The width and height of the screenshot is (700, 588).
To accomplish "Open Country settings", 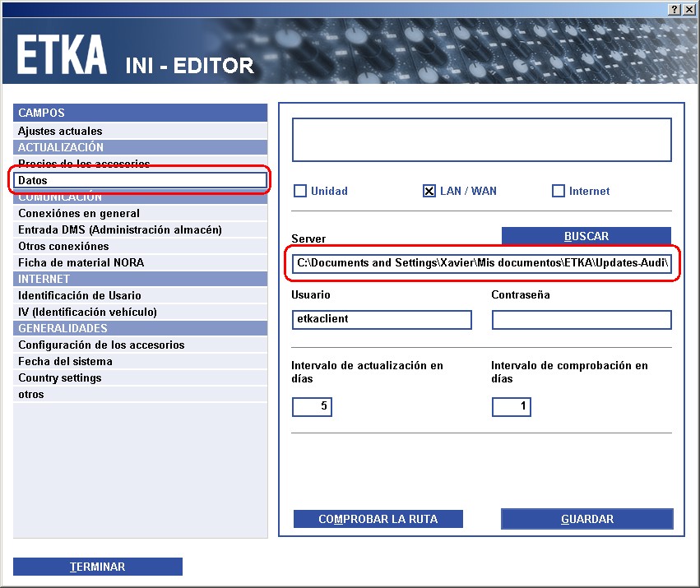I will click(x=140, y=377).
